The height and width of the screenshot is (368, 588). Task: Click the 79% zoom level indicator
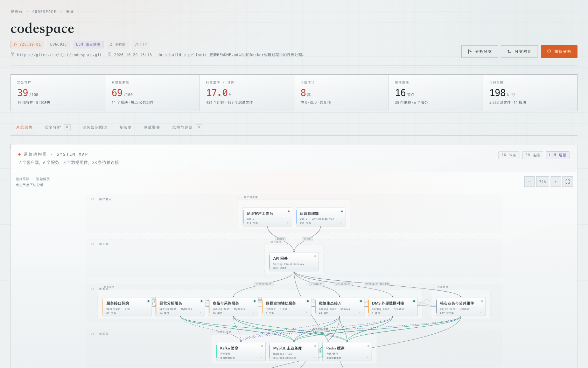click(542, 182)
